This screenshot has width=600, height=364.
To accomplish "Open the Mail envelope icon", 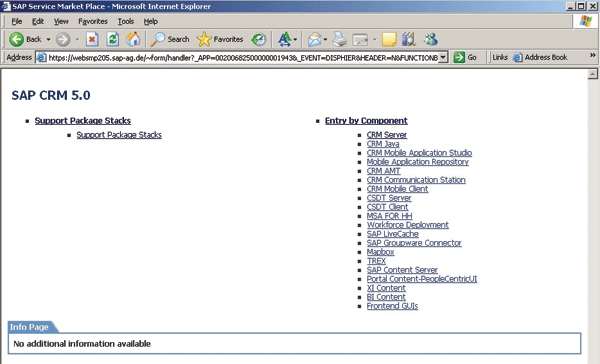I will point(315,39).
